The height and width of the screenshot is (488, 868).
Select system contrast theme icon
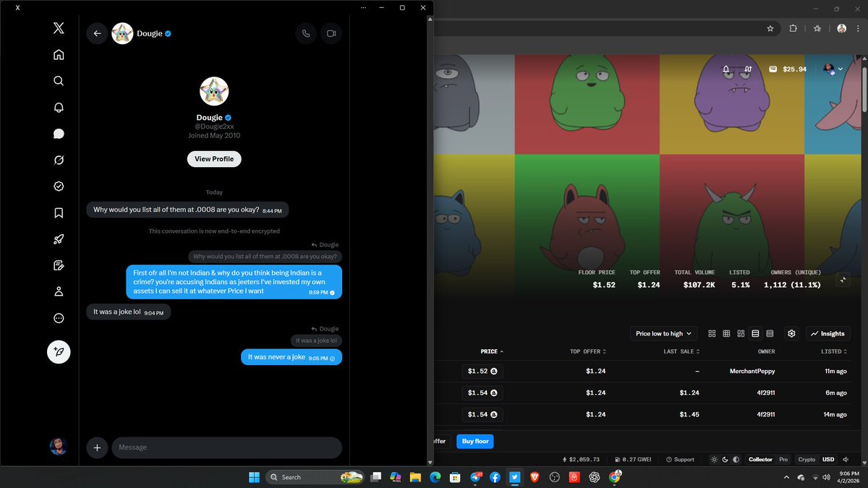(x=736, y=460)
